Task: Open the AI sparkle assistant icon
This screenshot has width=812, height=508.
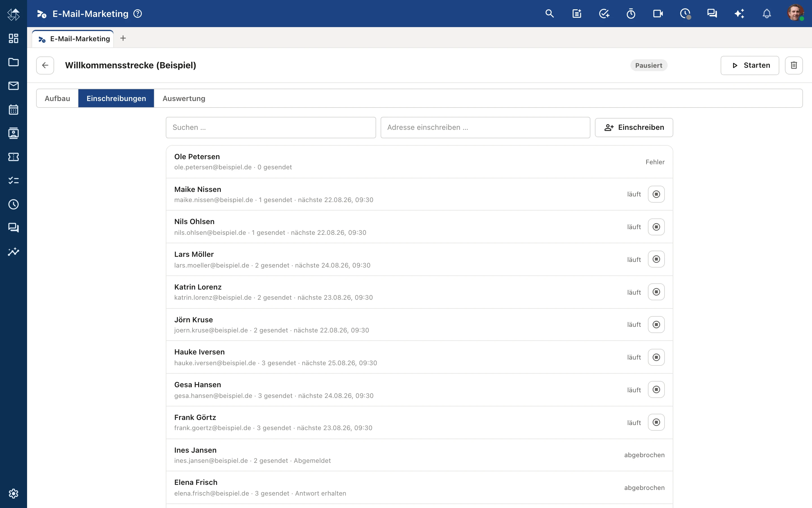Action: [739, 14]
